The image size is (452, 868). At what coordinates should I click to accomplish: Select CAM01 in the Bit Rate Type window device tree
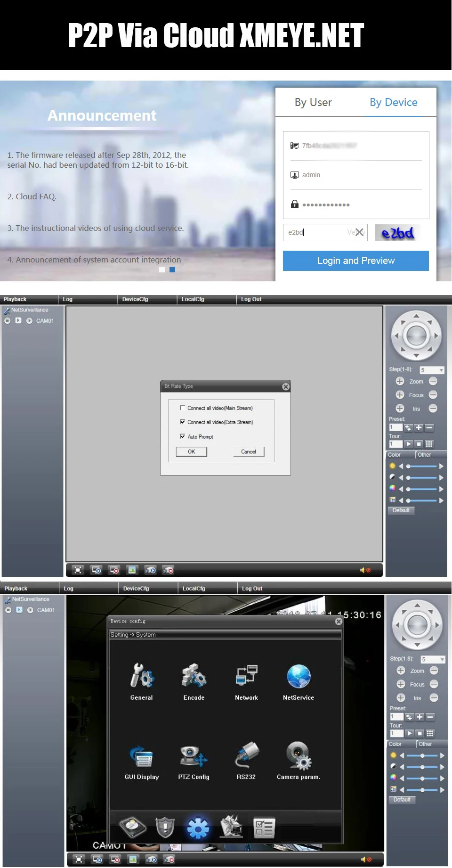[45, 321]
